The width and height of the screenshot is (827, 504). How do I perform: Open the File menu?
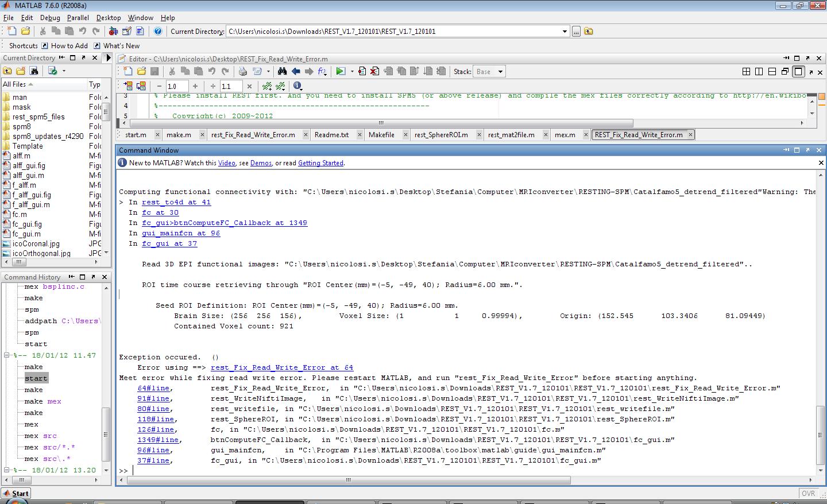(9, 18)
